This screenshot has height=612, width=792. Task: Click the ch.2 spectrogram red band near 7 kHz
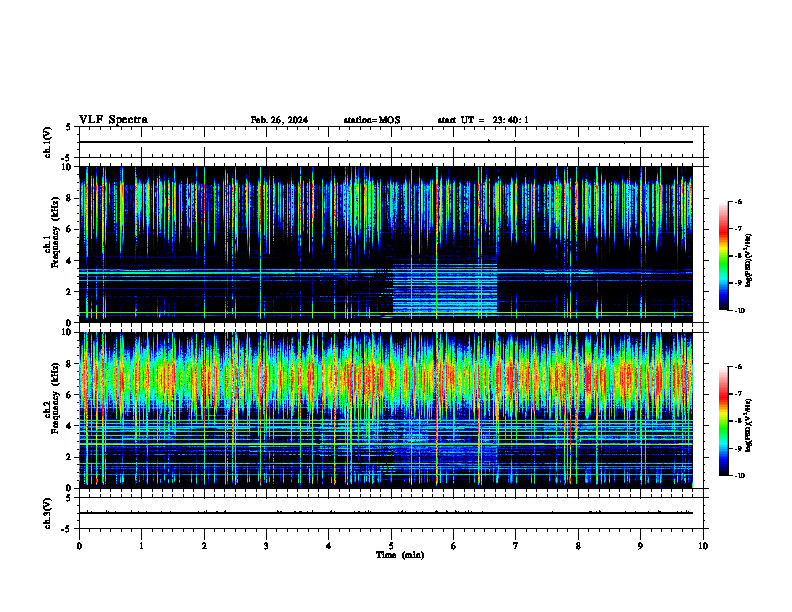point(386,376)
